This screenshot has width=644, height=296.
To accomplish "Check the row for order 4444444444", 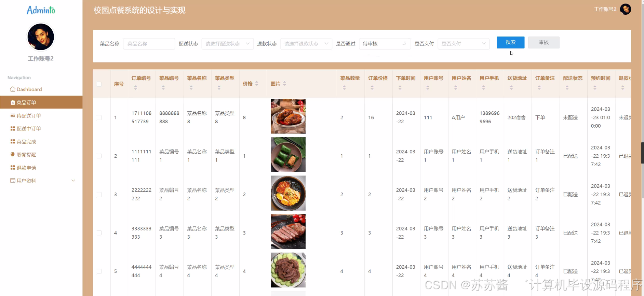I will 99,271.
